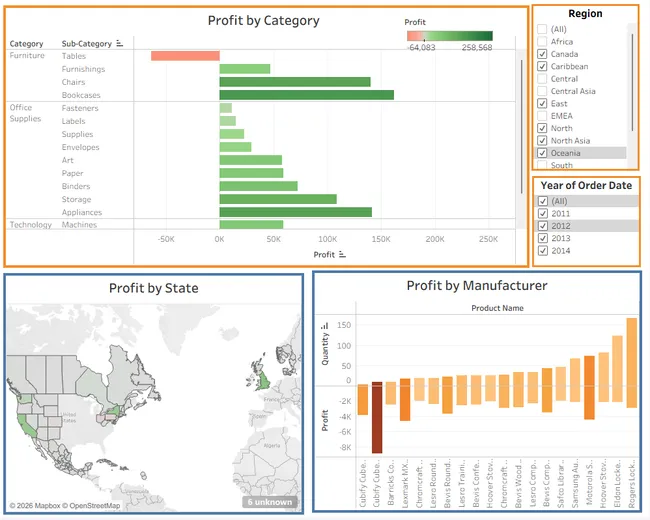Uncheck the year 2012 checkbox
The height and width of the screenshot is (520, 650).
[x=543, y=226]
